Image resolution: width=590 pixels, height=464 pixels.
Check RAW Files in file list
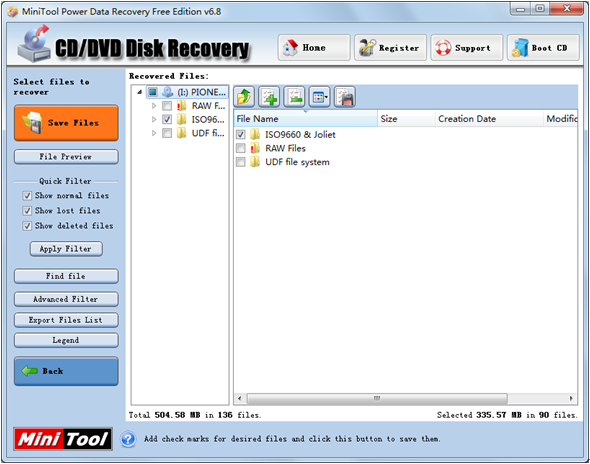(x=241, y=148)
